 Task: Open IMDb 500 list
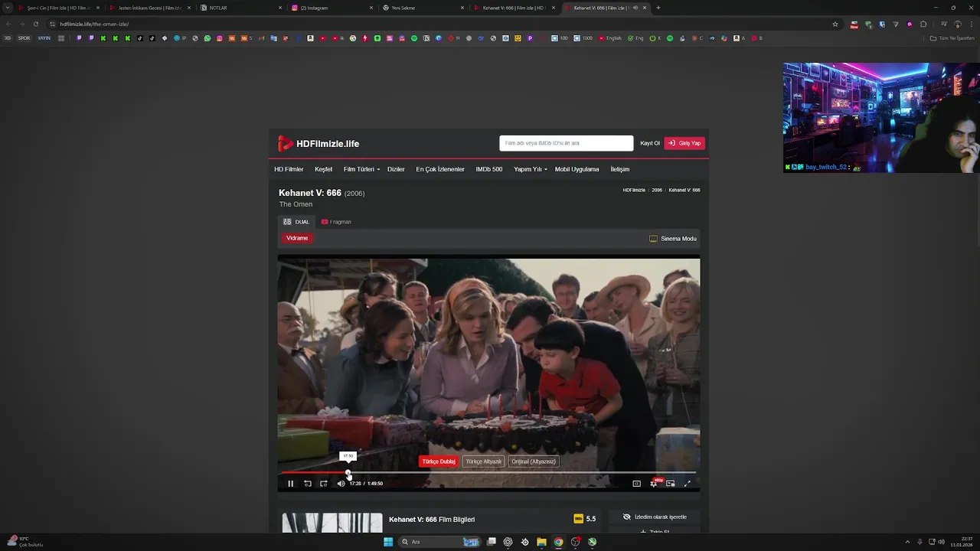(x=489, y=169)
